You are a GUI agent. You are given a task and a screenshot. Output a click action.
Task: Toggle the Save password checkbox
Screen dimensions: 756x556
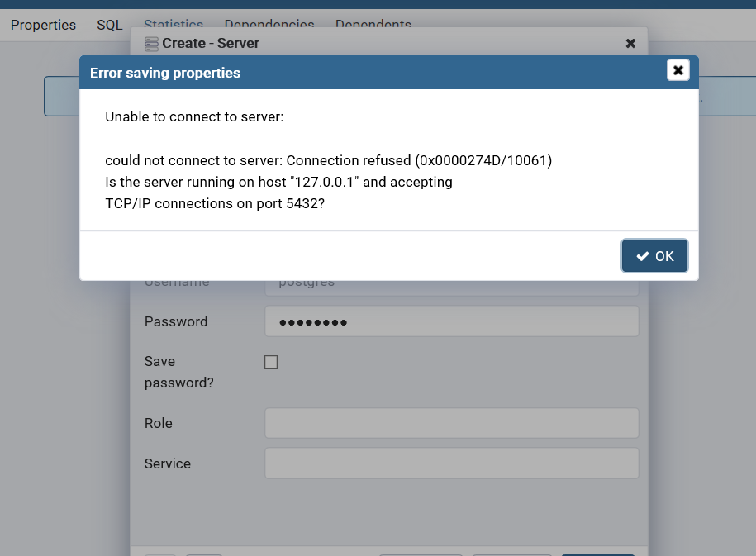(x=271, y=362)
